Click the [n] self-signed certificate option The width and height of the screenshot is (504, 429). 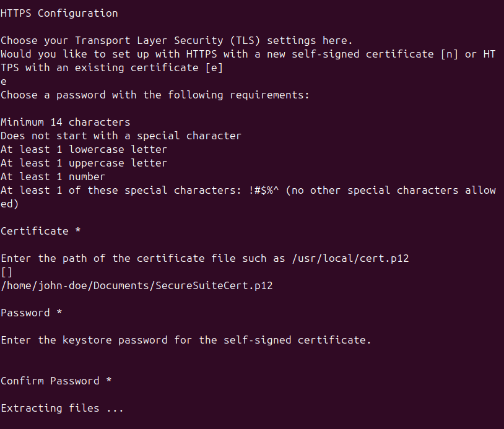coord(450,54)
